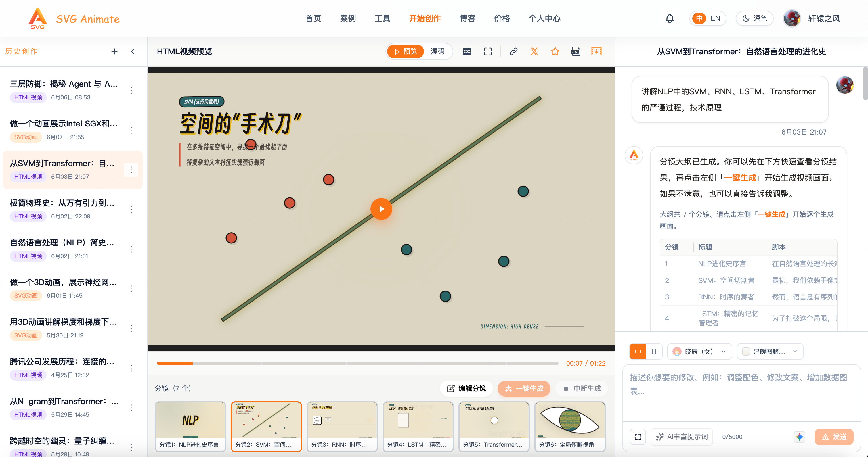Click the modification description text field
Image resolution: width=868 pixels, height=457 pixels.
click(x=741, y=392)
